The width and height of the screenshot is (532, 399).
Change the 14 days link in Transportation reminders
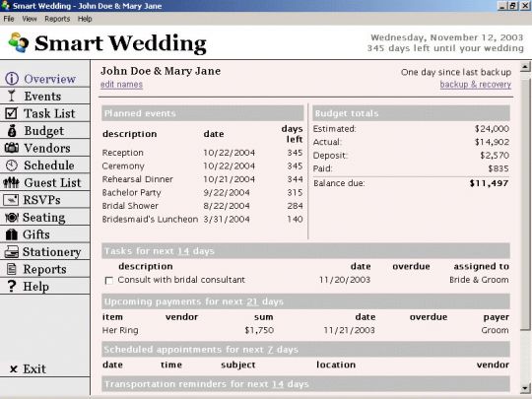[278, 384]
